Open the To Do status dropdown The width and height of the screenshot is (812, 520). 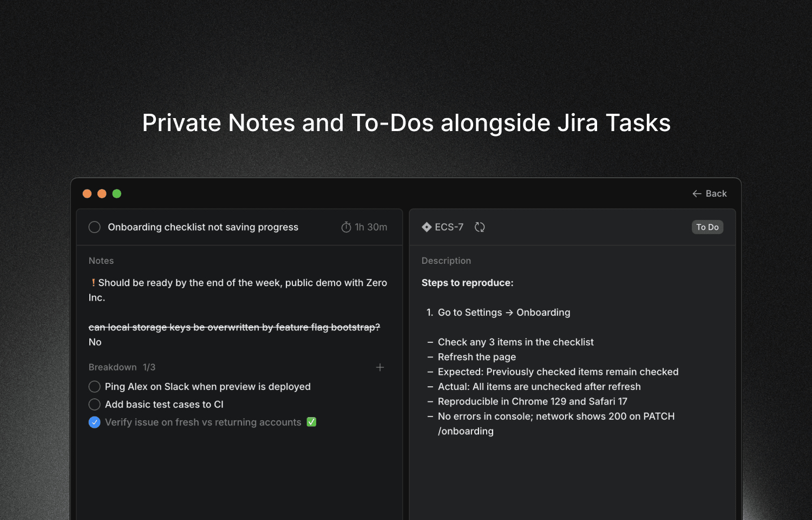[707, 227]
